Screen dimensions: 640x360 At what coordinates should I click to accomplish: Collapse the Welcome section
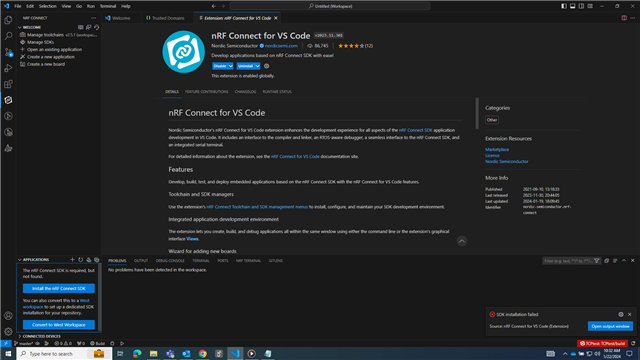pyautogui.click(x=20, y=27)
